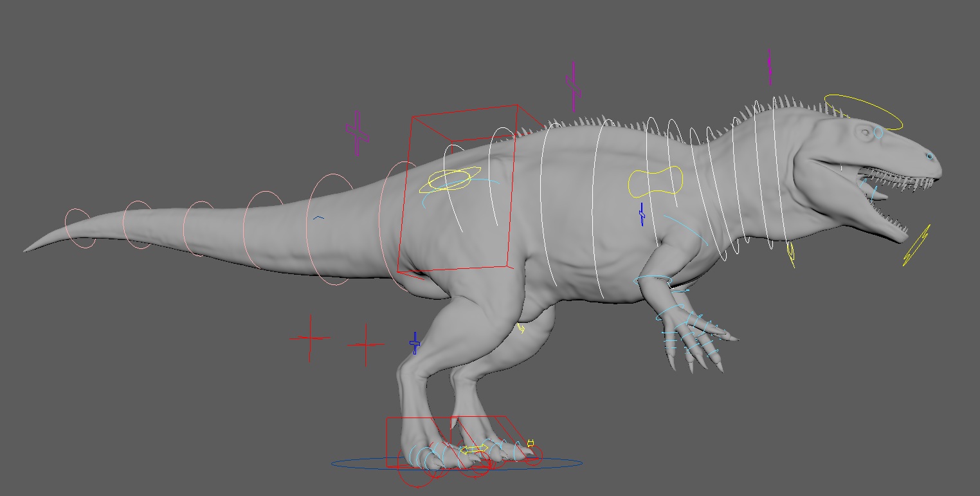Select the blue cross control behind the leg

tap(415, 344)
